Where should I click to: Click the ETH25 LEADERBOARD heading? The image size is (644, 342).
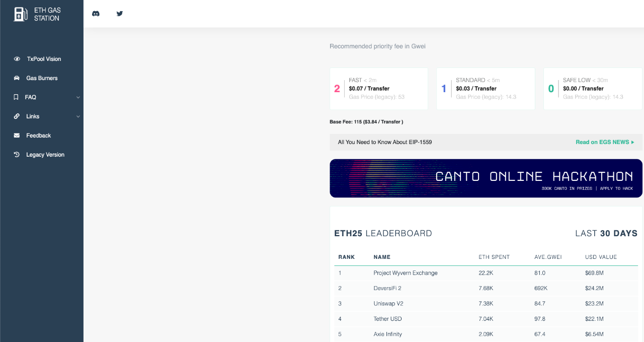click(383, 233)
